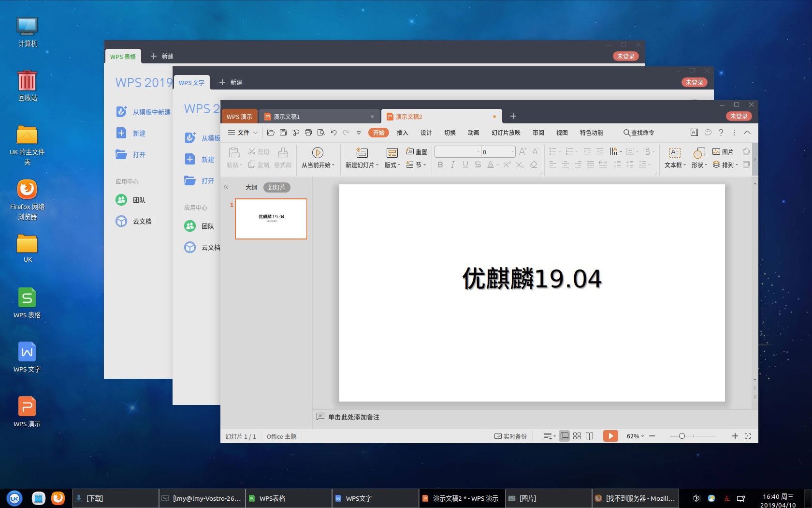Viewport: 812px width, 508px height.
Task: Insert a new text box
Action: pos(674,157)
